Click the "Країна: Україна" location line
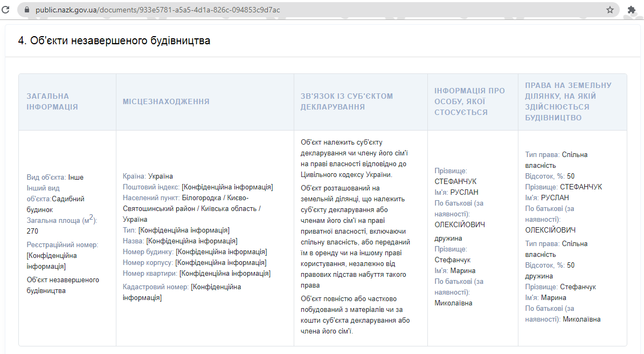The width and height of the screenshot is (644, 354). point(148,176)
